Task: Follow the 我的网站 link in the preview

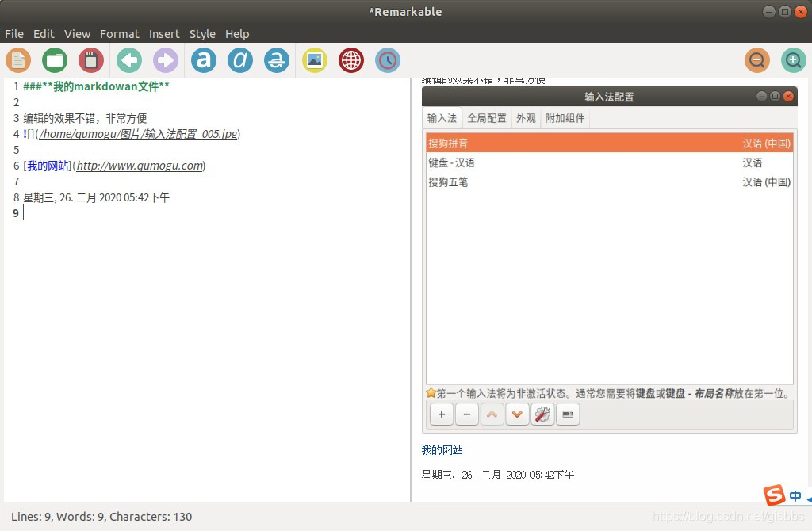Action: (442, 450)
